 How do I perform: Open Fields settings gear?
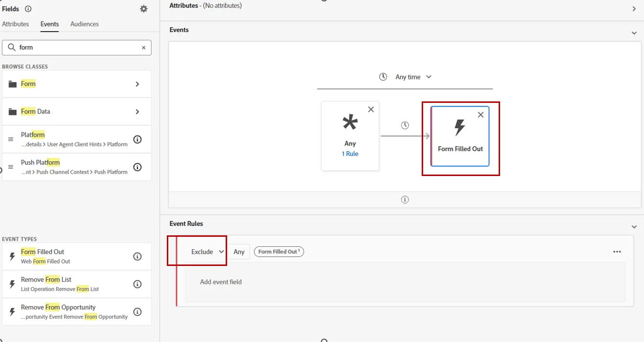pos(143,9)
